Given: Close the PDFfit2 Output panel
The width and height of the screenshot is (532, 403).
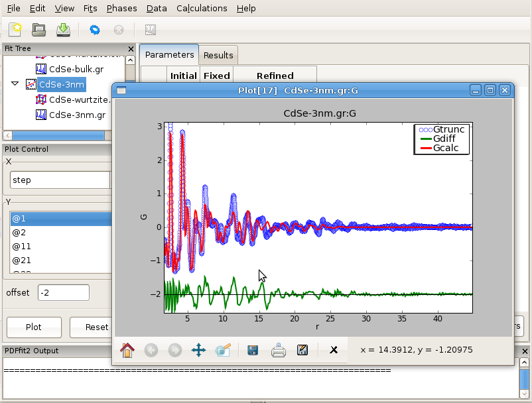Looking at the screenshot, I should (525, 351).
